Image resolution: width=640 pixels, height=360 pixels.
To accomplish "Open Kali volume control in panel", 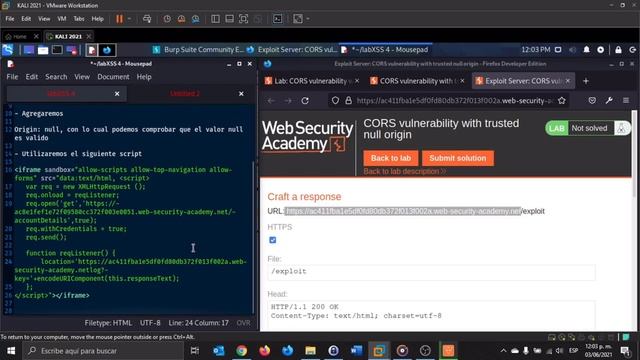I will (x=573, y=49).
